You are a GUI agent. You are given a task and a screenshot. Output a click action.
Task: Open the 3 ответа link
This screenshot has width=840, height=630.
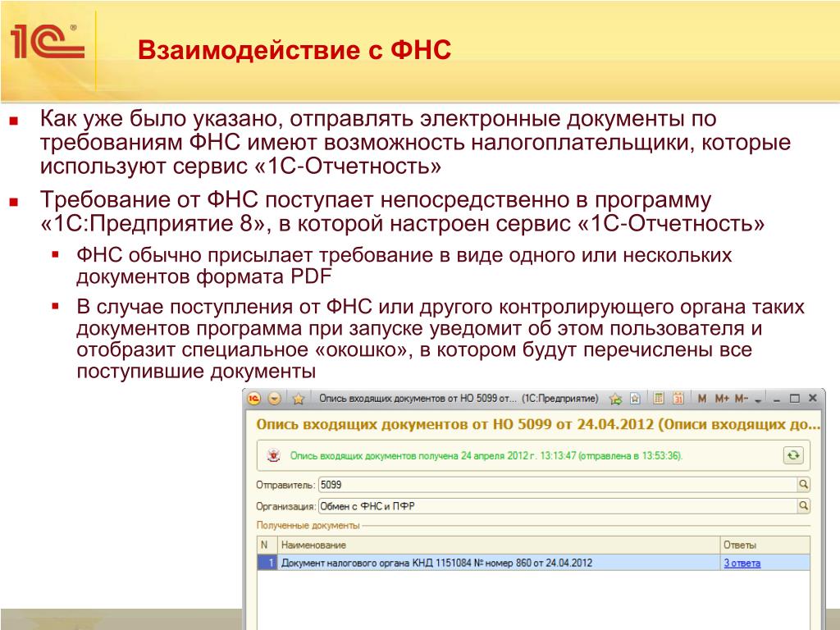[x=742, y=563]
